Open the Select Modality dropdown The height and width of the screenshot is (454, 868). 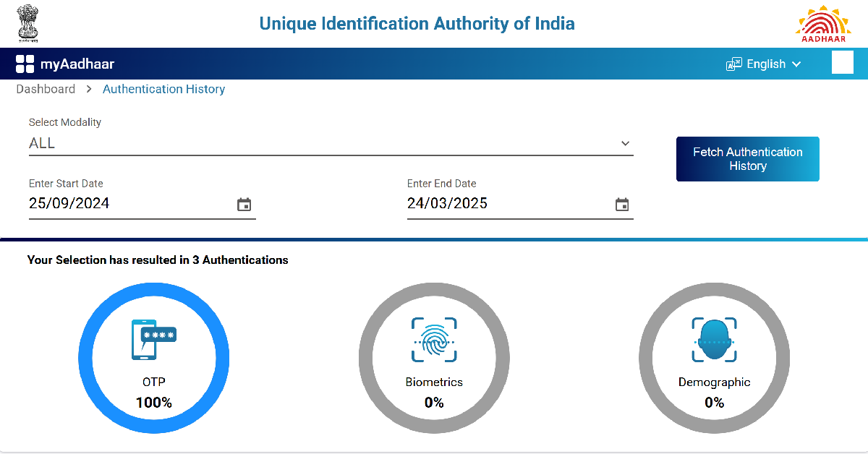point(331,143)
